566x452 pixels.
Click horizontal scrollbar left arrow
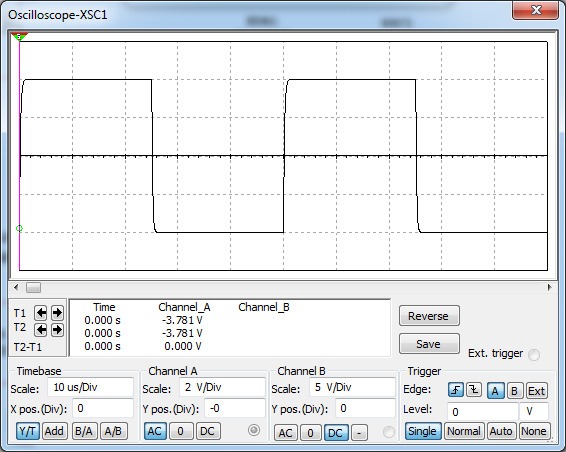(x=16, y=287)
